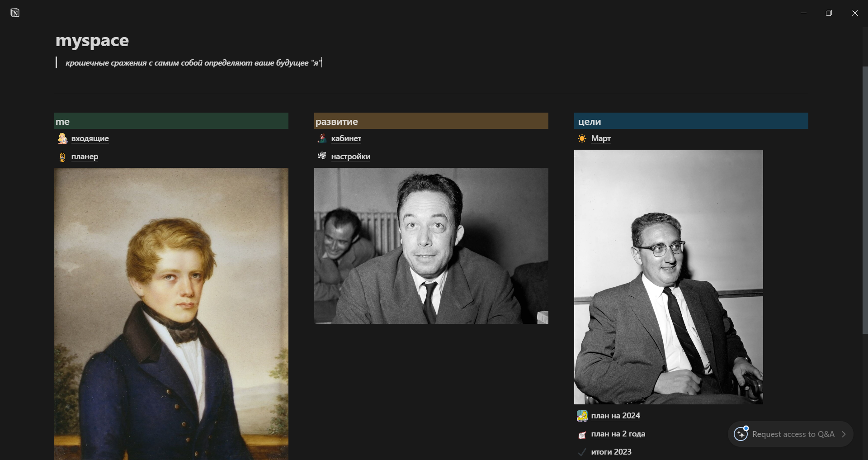
Task: Click the Notion logo icon
Action: [15, 13]
